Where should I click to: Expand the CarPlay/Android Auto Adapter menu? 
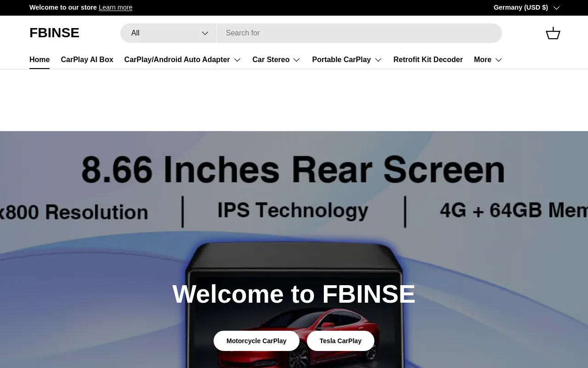click(x=182, y=60)
